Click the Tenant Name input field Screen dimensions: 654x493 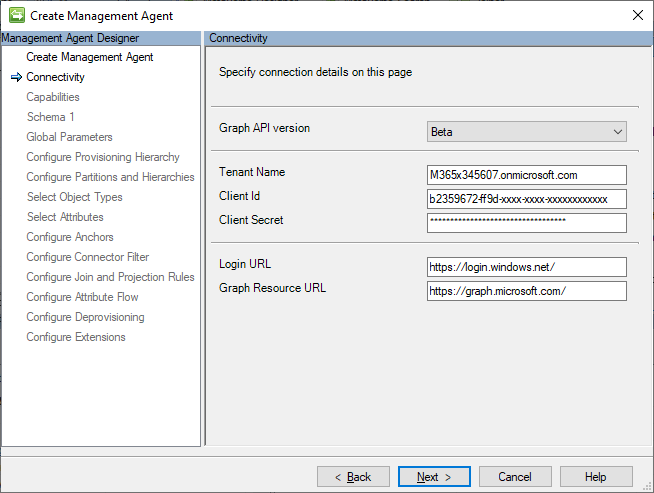[x=526, y=175]
